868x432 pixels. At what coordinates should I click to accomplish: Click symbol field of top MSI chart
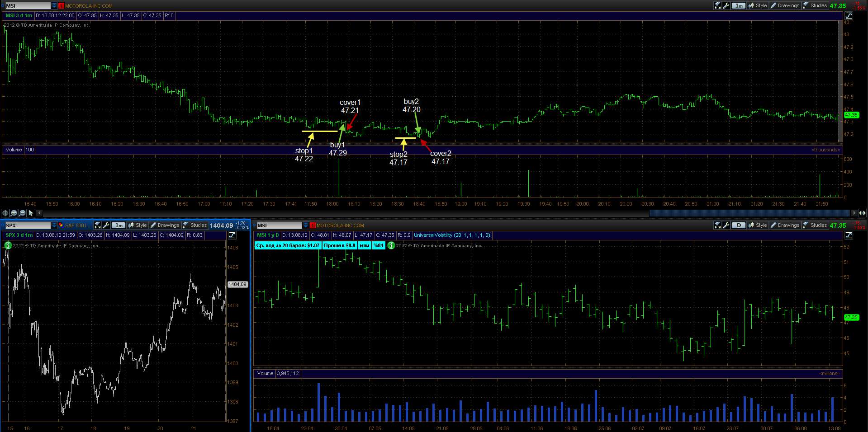click(x=28, y=6)
